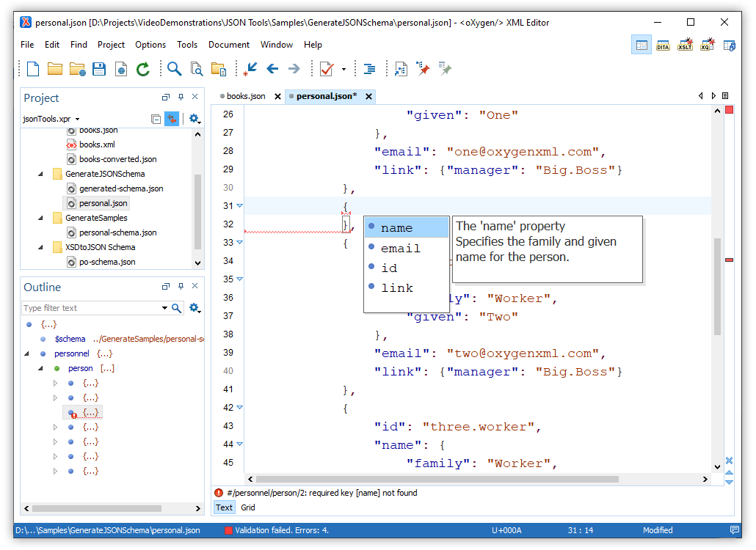Fold code at line 31
Image resolution: width=756 pixels, height=550 pixels.
pos(239,205)
